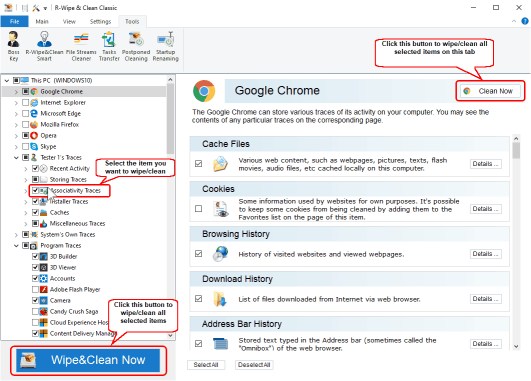Open Details for Cookies
Viewport: 531px width, 381px height.
click(x=486, y=209)
